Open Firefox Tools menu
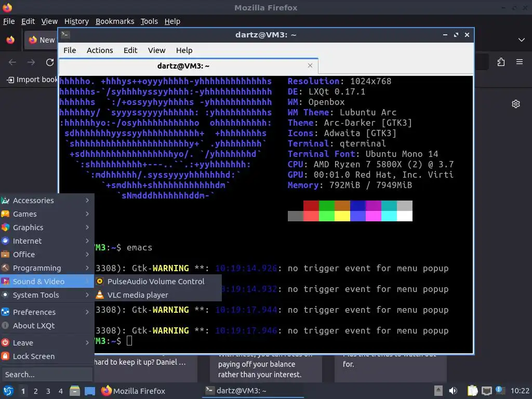Viewport: 532px width, 399px height. (149, 21)
